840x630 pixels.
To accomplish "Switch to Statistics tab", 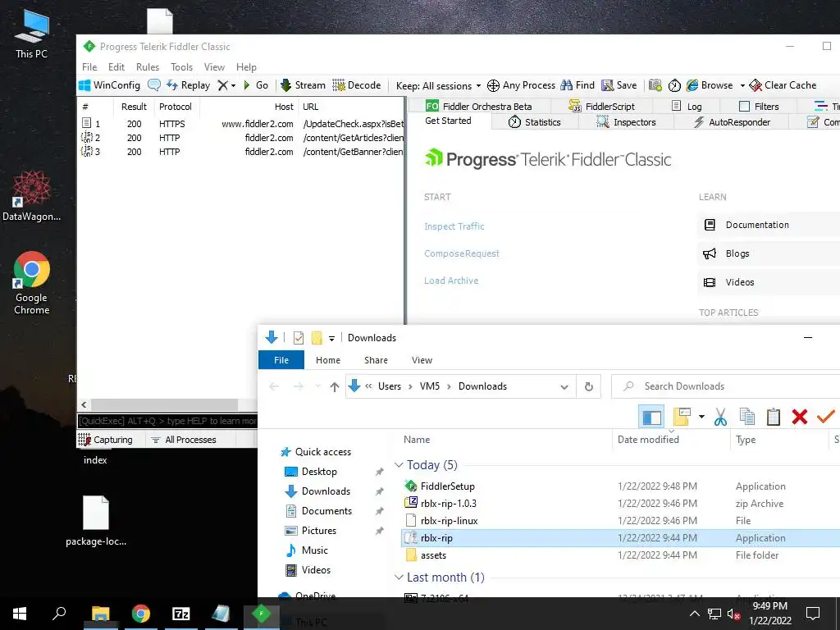I will (x=534, y=122).
